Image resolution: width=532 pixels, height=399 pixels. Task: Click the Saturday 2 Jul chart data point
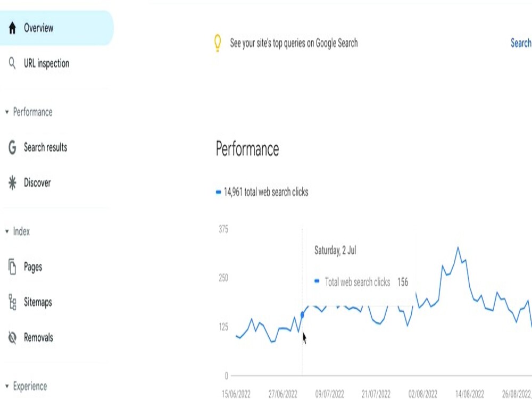(x=302, y=314)
